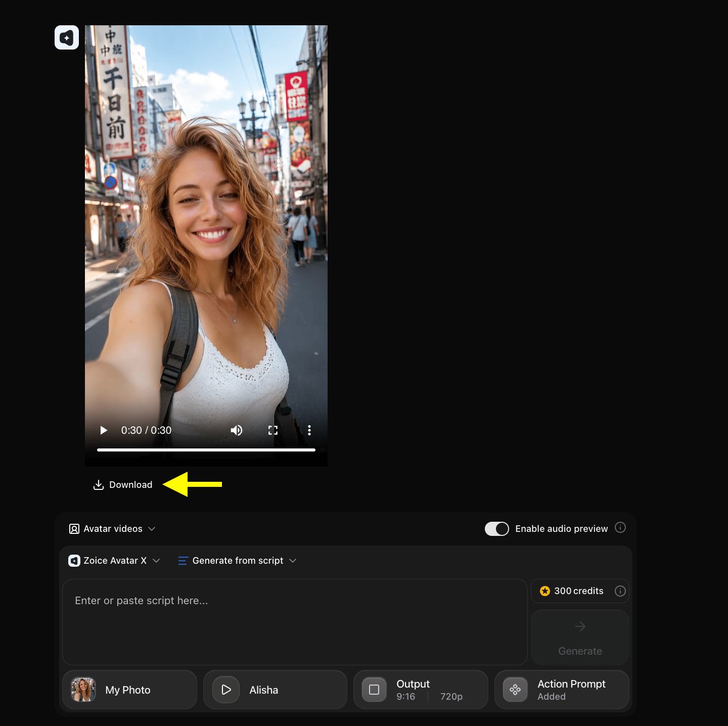
Task: Open the Output settings button
Action: pos(421,690)
